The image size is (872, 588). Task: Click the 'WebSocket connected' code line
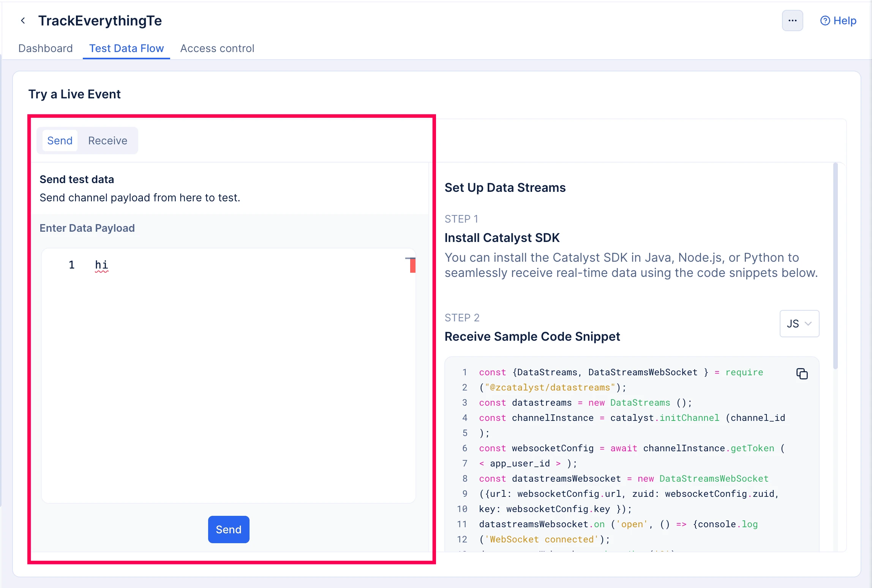click(x=544, y=539)
